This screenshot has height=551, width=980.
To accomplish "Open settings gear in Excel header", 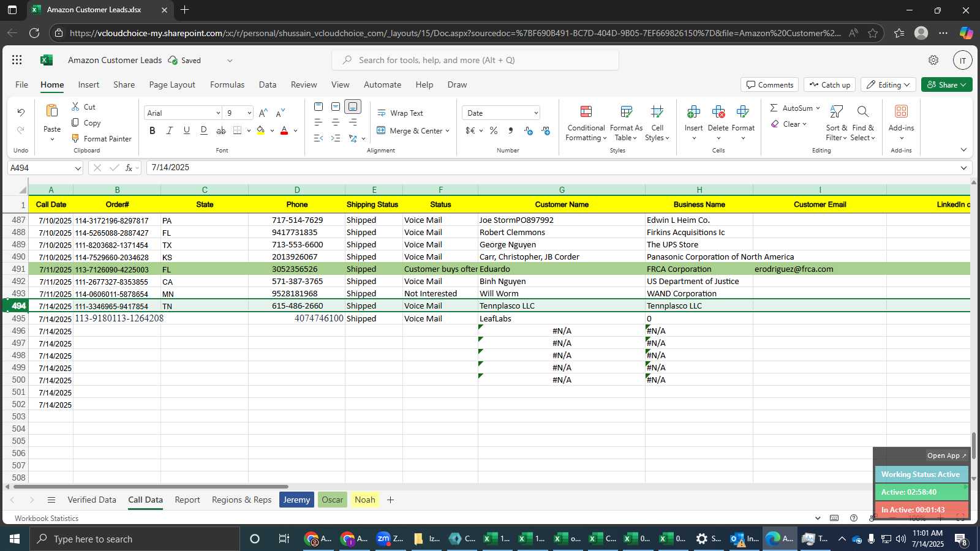I will 933,60.
